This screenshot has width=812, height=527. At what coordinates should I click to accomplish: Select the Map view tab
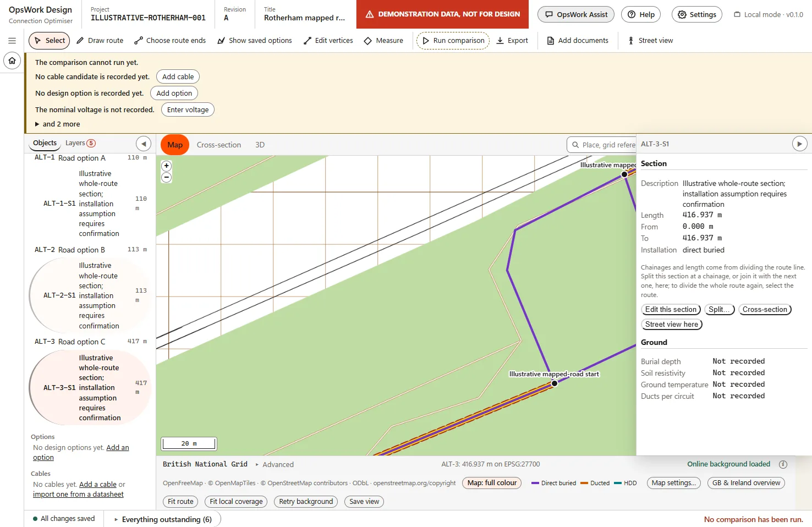click(175, 145)
